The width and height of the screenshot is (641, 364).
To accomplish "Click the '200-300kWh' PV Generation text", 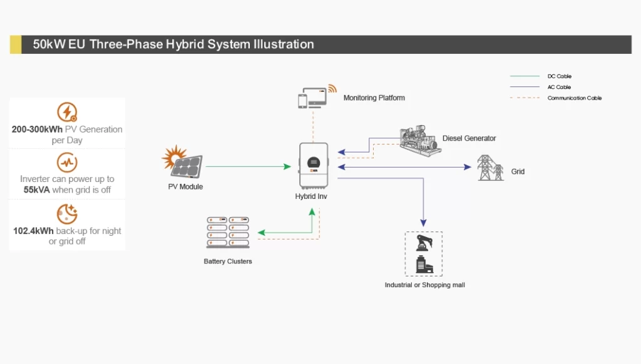I will [x=37, y=129].
